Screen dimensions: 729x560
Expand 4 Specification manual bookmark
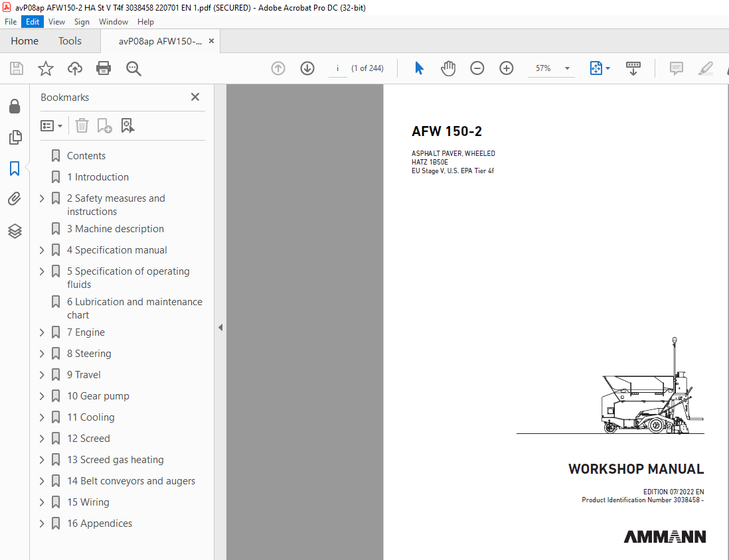pyautogui.click(x=42, y=250)
